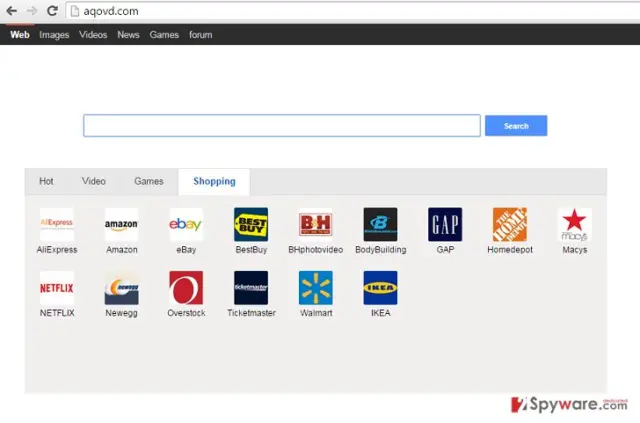The image size is (640, 423).
Task: Switch to Games in the black top bar
Action: (x=164, y=35)
